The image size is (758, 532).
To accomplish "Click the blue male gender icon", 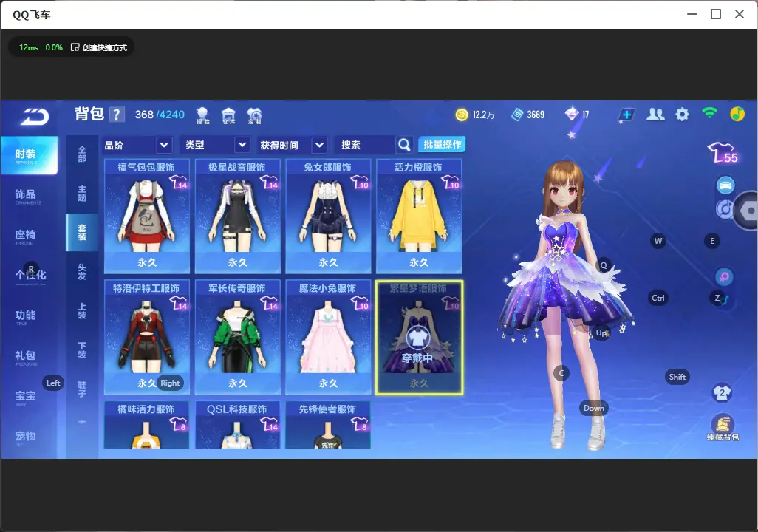I will pos(724,300).
